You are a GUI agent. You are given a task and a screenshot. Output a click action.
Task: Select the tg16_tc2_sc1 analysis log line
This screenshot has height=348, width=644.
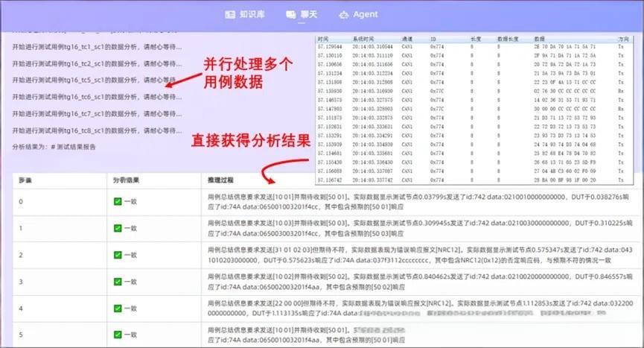97,63
